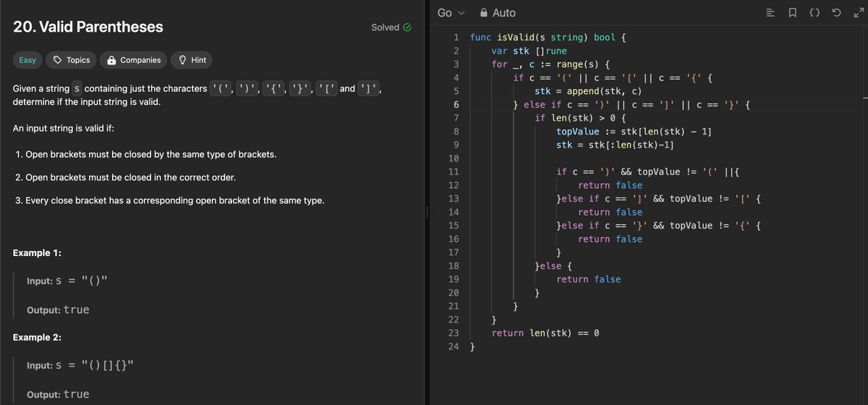Click the problem title '20. Valid Parentheses'
The width and height of the screenshot is (868, 405).
(88, 27)
